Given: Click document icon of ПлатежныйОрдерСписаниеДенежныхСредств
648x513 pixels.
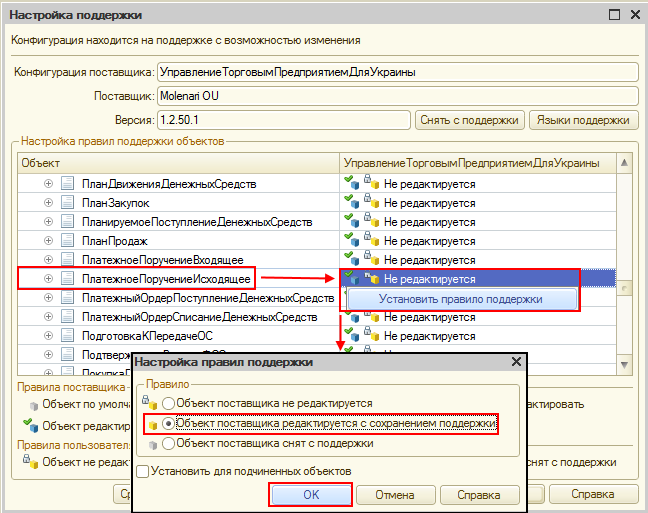Looking at the screenshot, I should pyautogui.click(x=67, y=316).
